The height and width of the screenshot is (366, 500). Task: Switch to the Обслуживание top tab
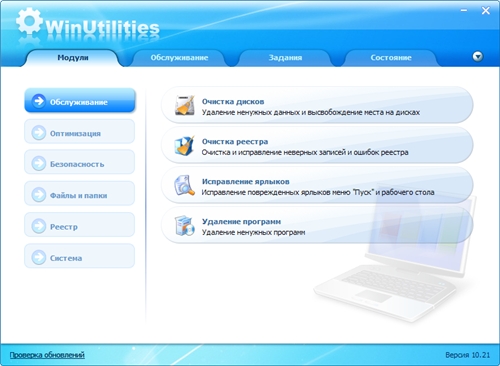coord(179,58)
